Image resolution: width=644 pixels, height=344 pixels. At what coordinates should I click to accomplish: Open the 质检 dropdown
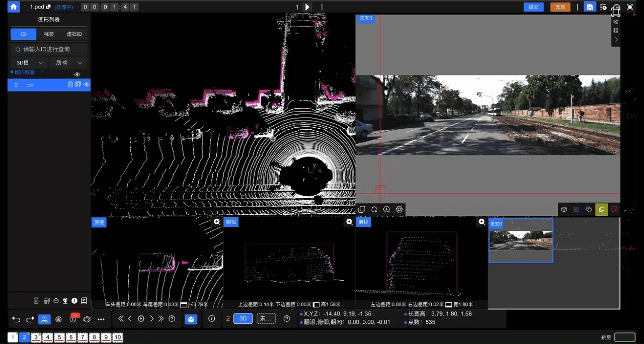click(x=68, y=63)
